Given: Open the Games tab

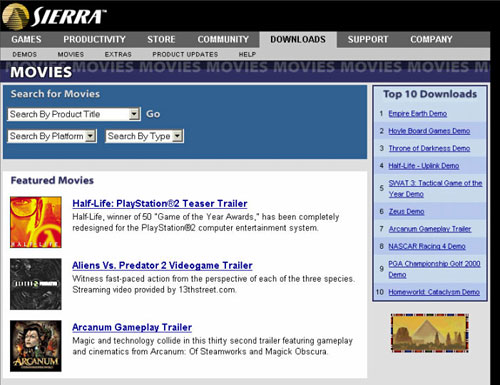Looking at the screenshot, I should (x=26, y=39).
